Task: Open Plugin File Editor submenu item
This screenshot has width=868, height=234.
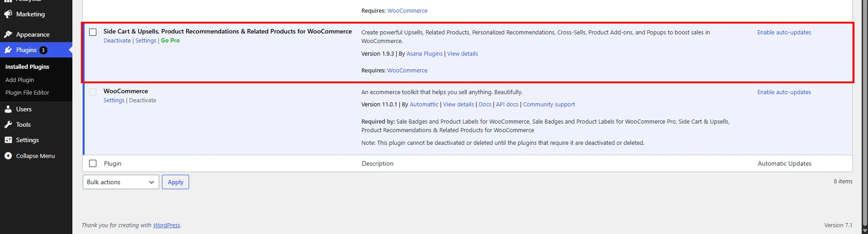Action: tap(27, 92)
